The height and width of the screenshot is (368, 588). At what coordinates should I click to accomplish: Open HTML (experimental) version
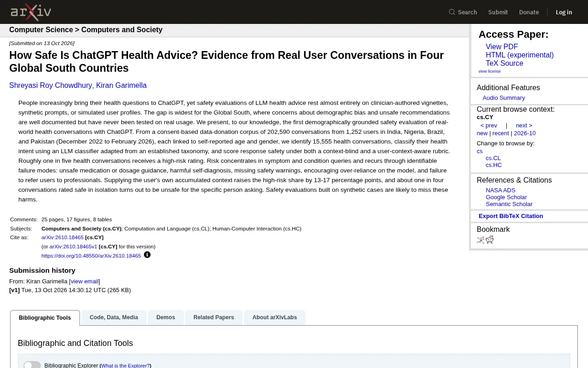tap(520, 55)
